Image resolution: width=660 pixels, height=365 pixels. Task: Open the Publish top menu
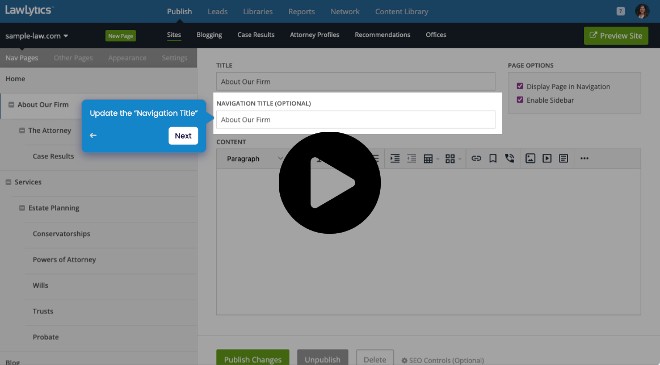click(x=179, y=11)
